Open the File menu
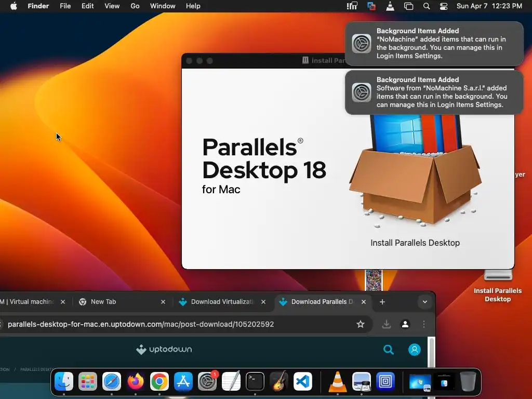 click(65, 6)
